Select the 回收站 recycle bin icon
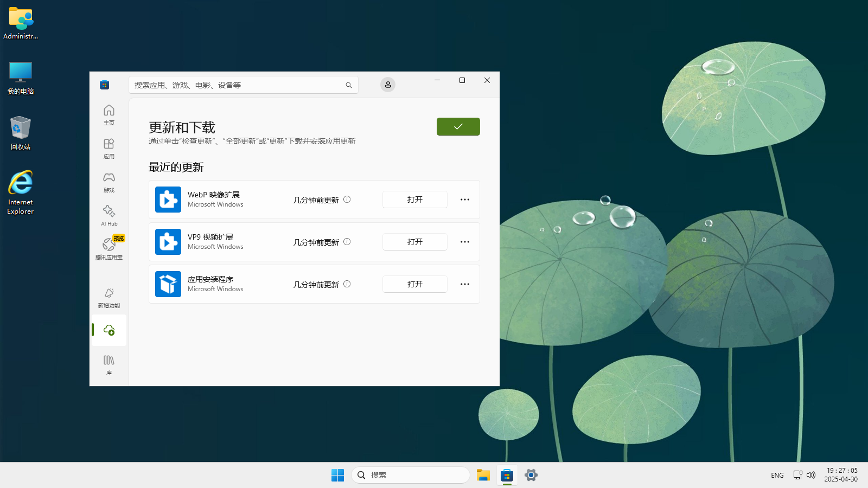868x488 pixels. click(x=21, y=133)
